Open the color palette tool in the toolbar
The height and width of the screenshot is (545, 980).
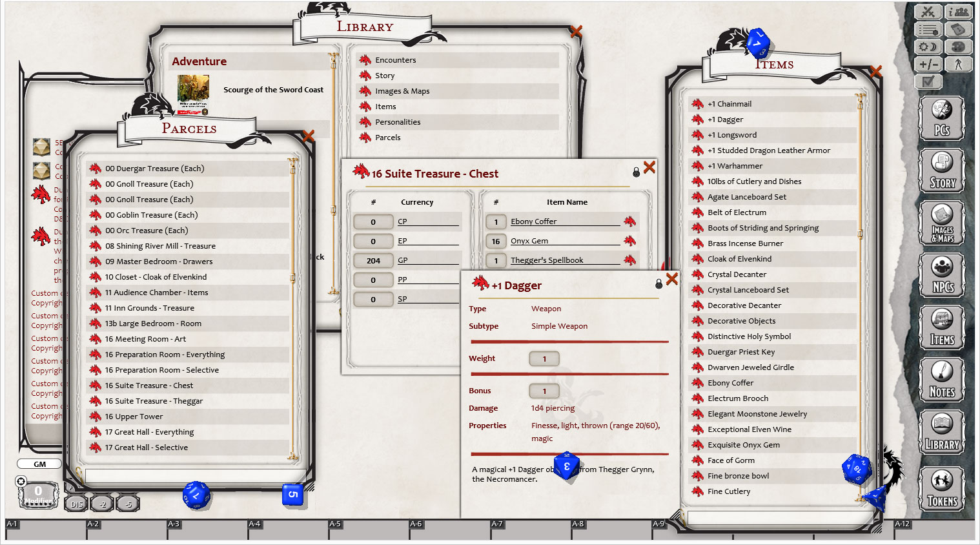959,46
